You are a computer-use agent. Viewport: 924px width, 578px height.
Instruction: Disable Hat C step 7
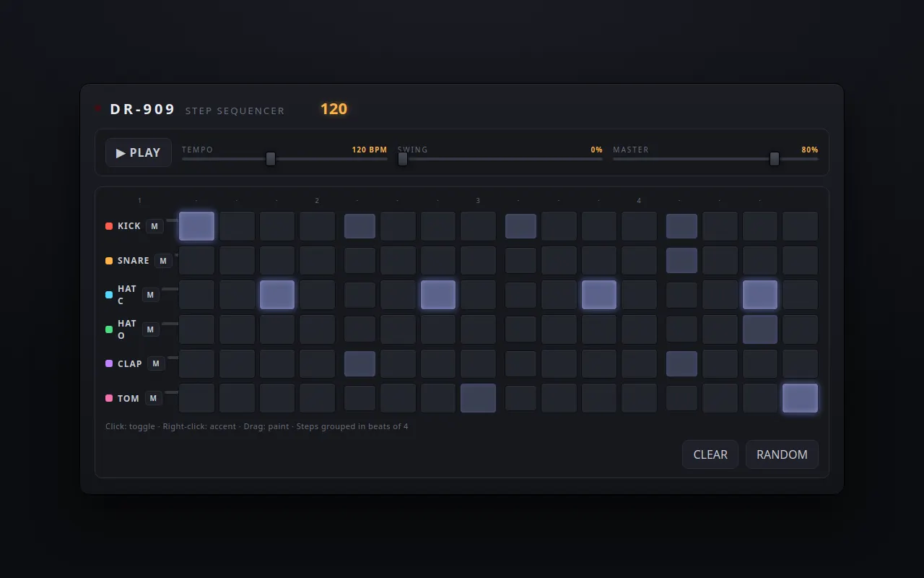tap(438, 295)
